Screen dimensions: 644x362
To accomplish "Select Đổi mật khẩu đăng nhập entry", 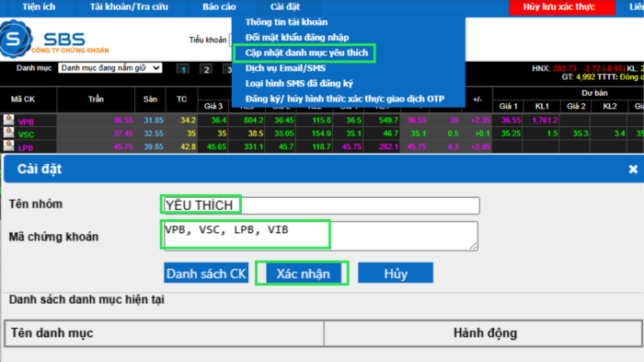I will click(297, 38).
